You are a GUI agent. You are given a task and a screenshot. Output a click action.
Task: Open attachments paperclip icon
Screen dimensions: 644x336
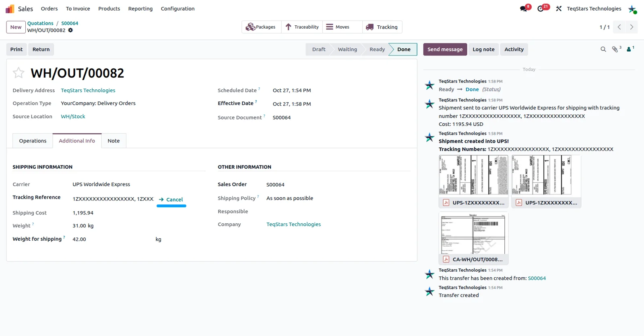[x=615, y=49]
